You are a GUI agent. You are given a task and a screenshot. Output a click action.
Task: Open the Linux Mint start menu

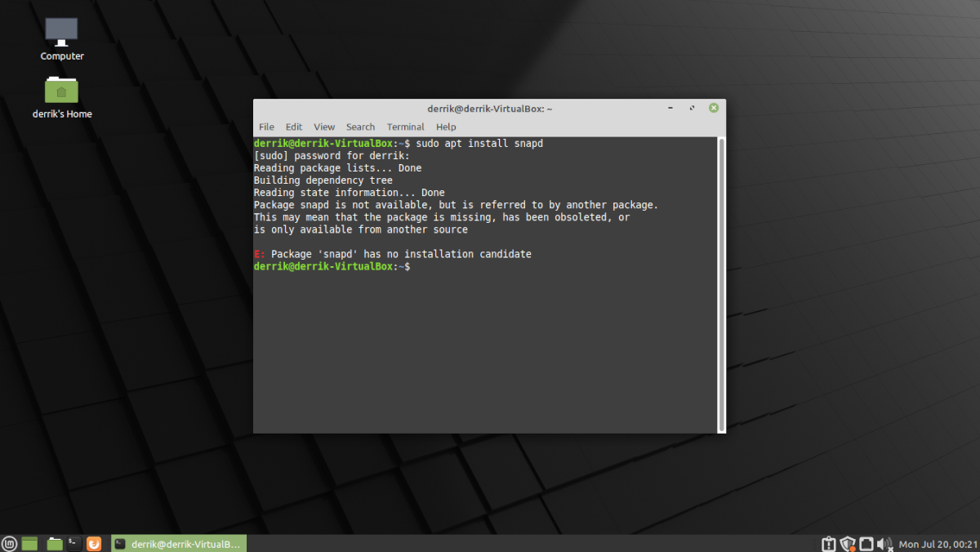coord(10,543)
